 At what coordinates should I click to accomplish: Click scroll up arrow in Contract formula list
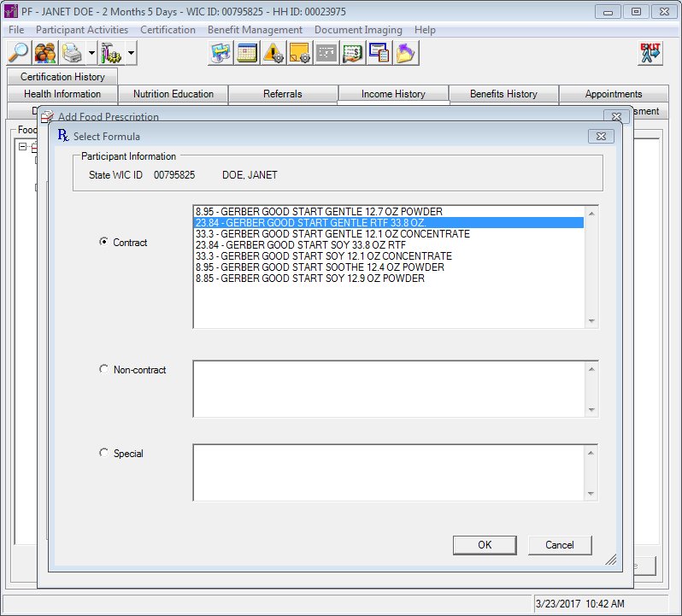tap(591, 214)
